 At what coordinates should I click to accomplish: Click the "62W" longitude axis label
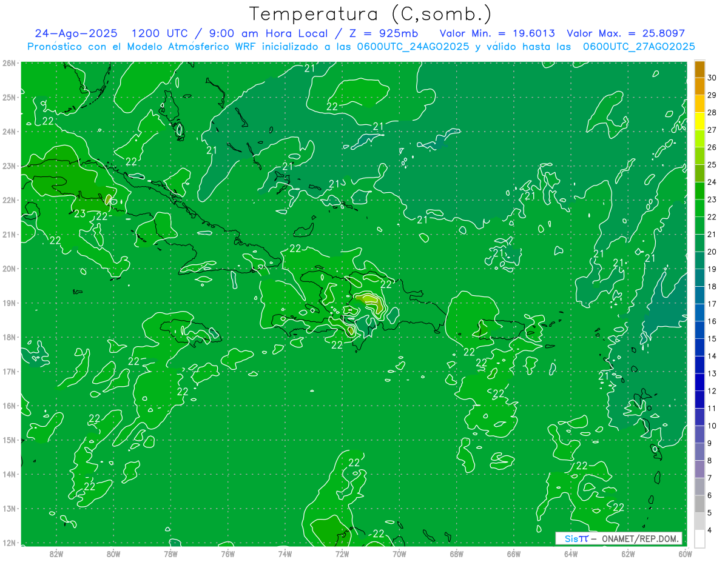pos(628,554)
